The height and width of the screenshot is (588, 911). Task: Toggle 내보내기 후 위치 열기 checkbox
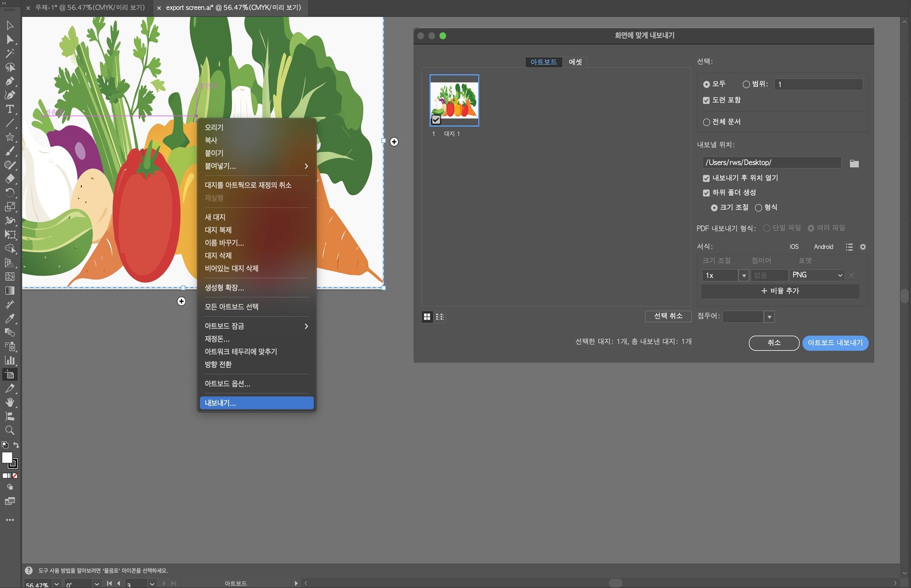[x=706, y=178]
